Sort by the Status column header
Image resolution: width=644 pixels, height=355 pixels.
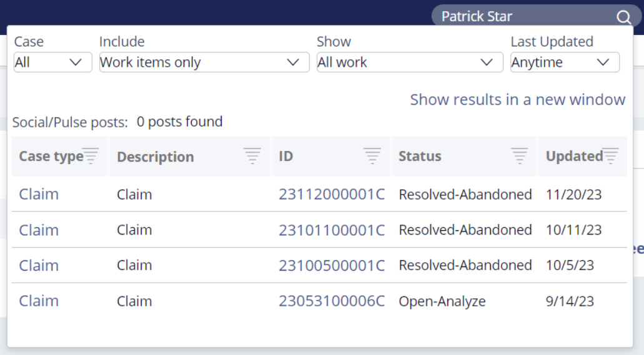coord(420,157)
